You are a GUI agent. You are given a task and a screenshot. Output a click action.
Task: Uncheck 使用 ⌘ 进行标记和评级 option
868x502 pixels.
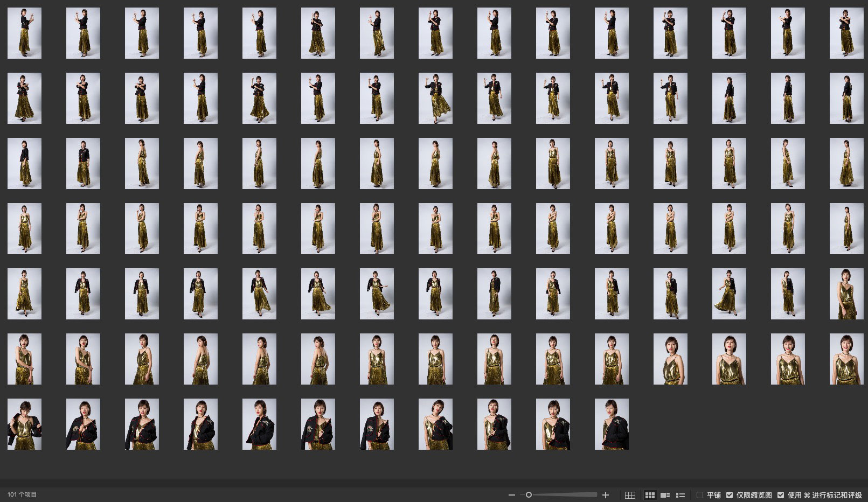point(781,495)
